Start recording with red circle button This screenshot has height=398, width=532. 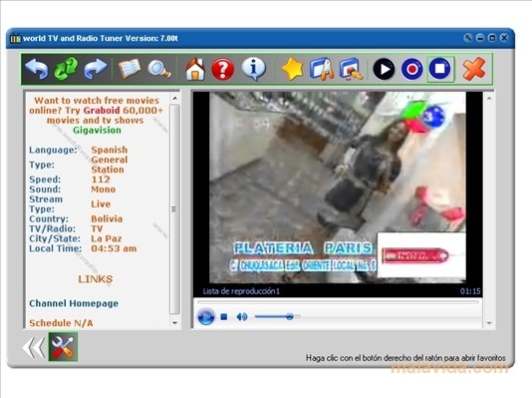pos(411,69)
